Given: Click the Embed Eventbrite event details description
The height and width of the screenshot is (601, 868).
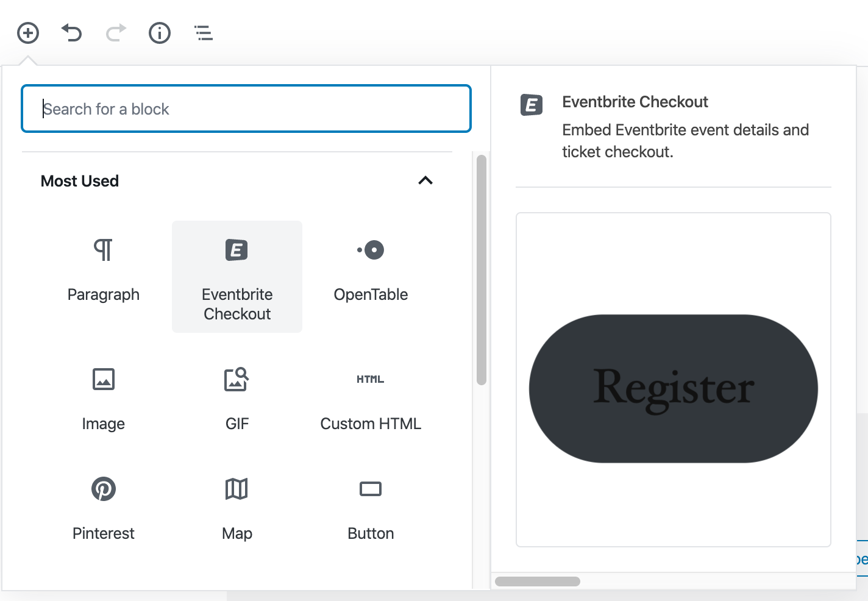Looking at the screenshot, I should click(686, 141).
